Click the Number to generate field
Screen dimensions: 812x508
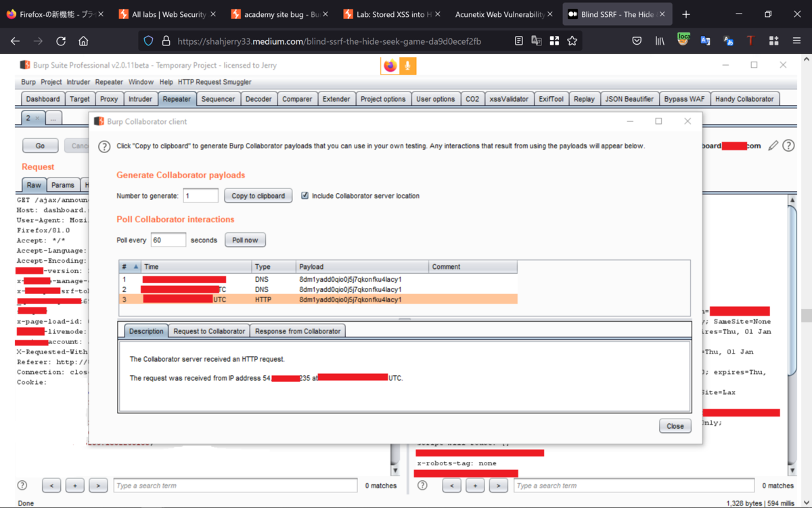(200, 196)
